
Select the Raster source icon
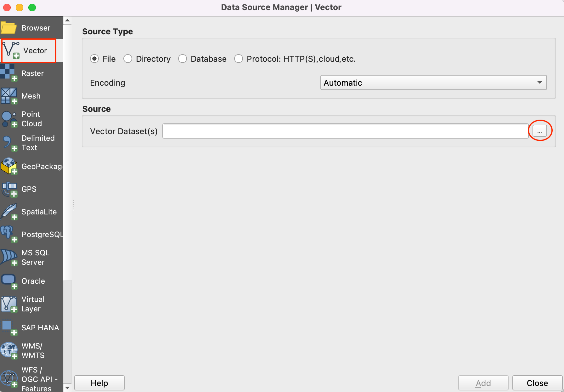pos(9,73)
